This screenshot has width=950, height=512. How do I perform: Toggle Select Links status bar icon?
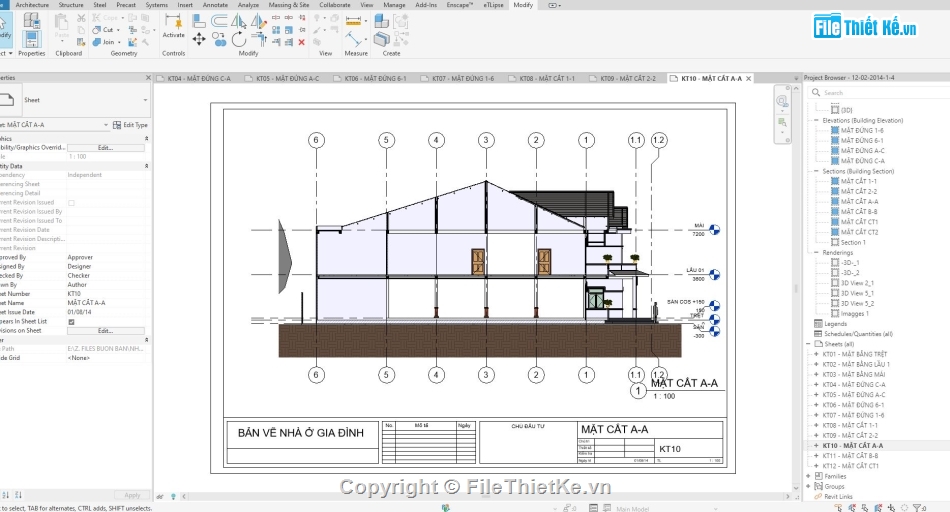click(839, 507)
